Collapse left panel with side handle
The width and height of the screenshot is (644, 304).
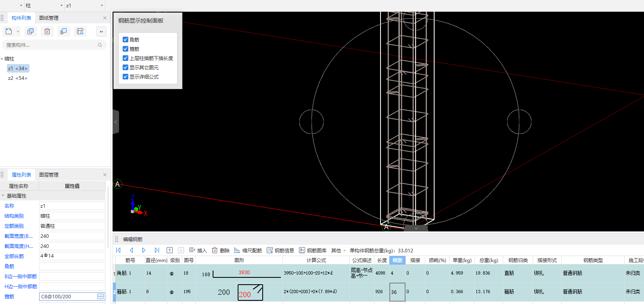[x=116, y=122]
